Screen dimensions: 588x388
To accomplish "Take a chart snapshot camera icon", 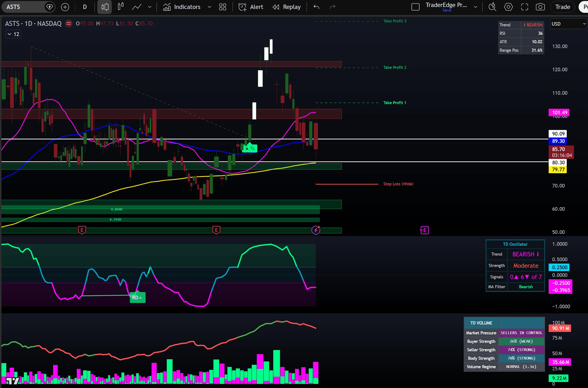I will click(x=540, y=7).
